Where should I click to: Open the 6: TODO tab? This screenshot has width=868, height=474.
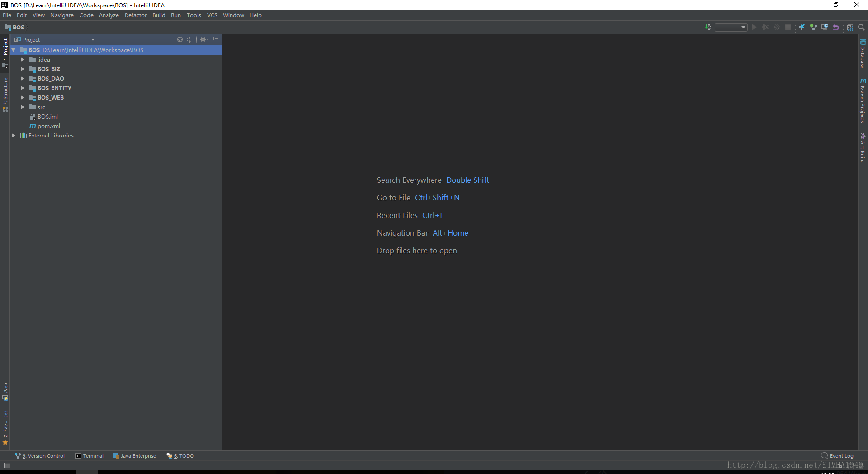(x=180, y=456)
